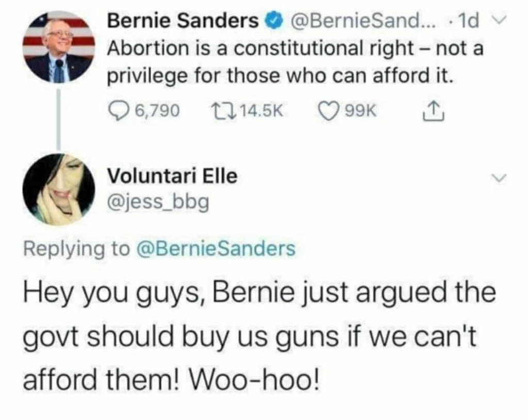Click the Bernie Sanders display name

point(183,22)
